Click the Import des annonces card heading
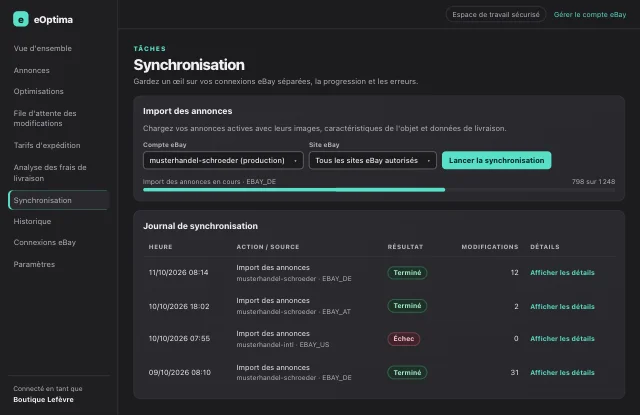Image resolution: width=640 pixels, height=415 pixels. tap(187, 111)
